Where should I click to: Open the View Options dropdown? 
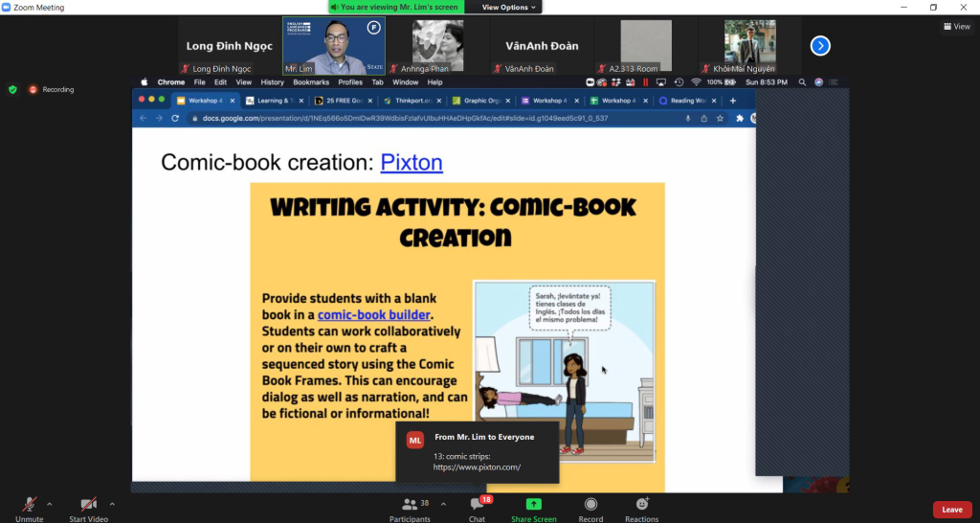tap(508, 7)
